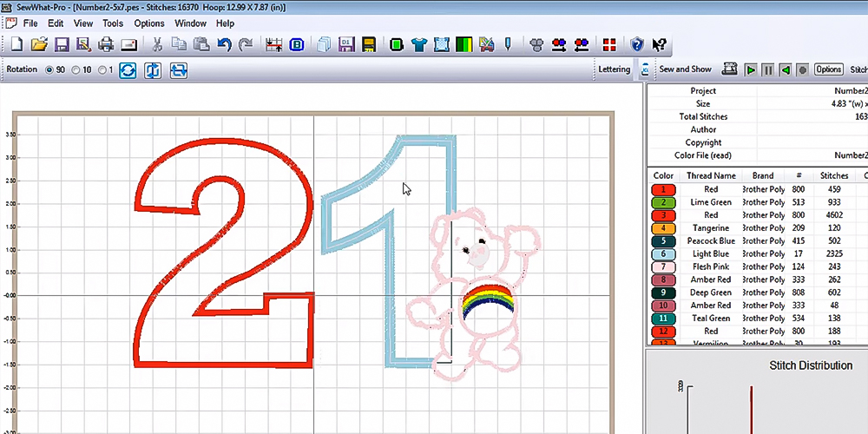The width and height of the screenshot is (868, 434).
Task: Click the What's This arrow question icon
Action: (659, 44)
